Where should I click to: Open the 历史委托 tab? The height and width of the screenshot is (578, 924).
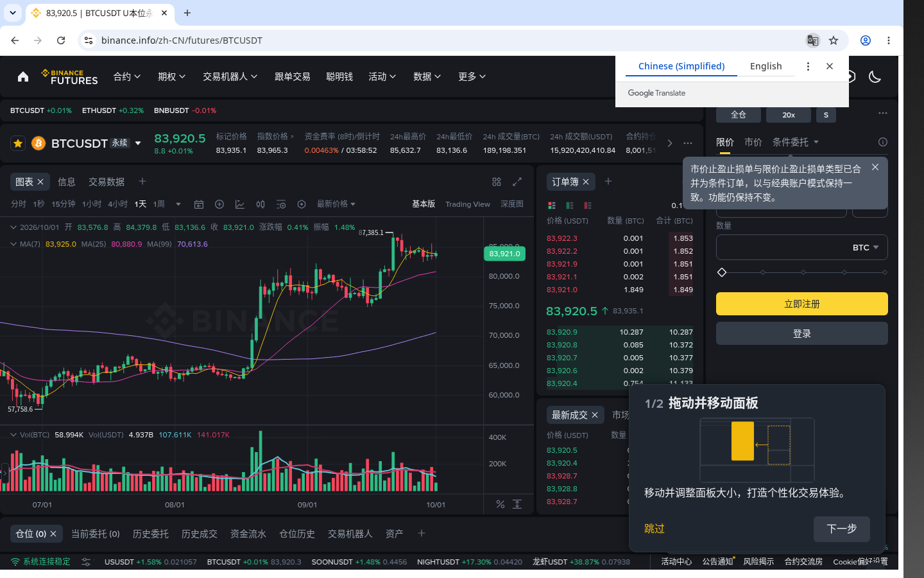coord(151,534)
